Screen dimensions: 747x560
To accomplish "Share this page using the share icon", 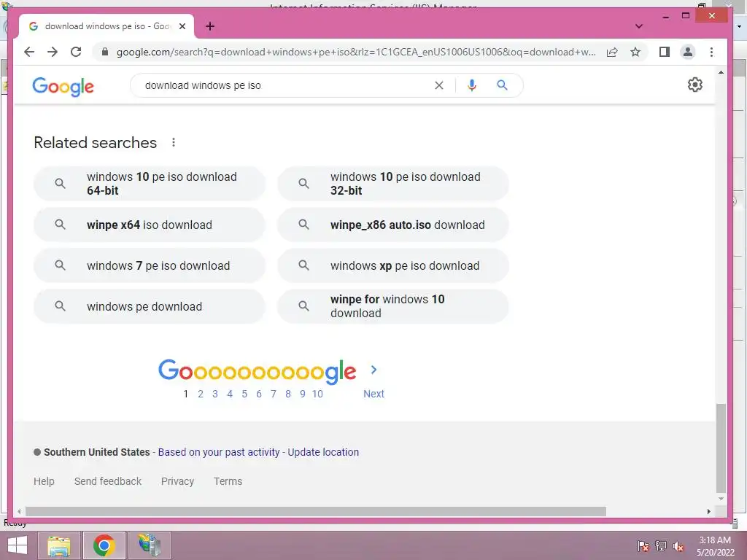I will (x=612, y=52).
